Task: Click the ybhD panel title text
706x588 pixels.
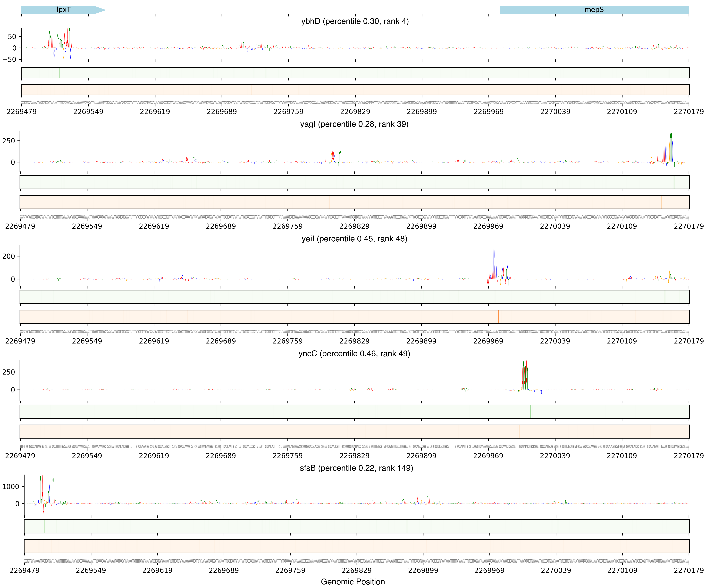Action: [x=355, y=21]
